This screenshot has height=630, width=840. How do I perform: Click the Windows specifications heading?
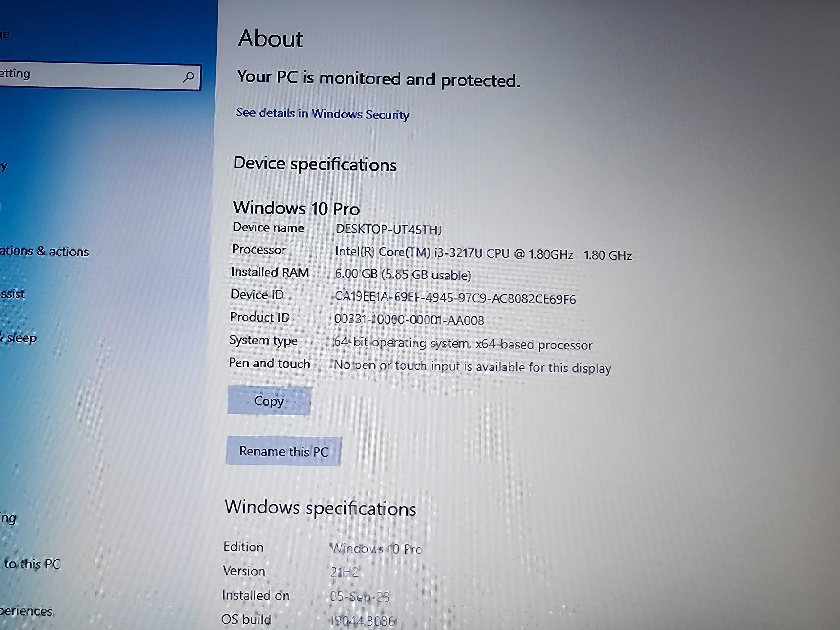pos(320,508)
